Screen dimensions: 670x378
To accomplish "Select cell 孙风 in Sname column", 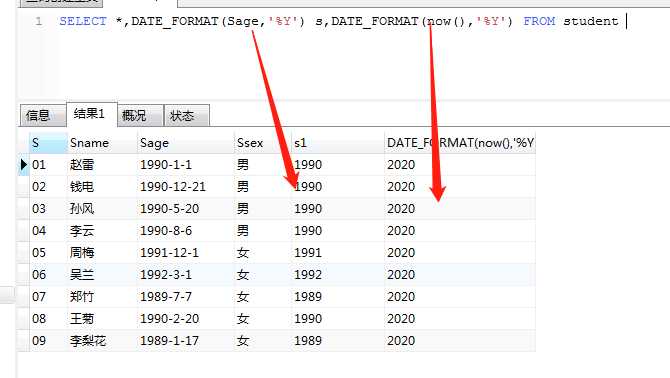I will pos(102,209).
